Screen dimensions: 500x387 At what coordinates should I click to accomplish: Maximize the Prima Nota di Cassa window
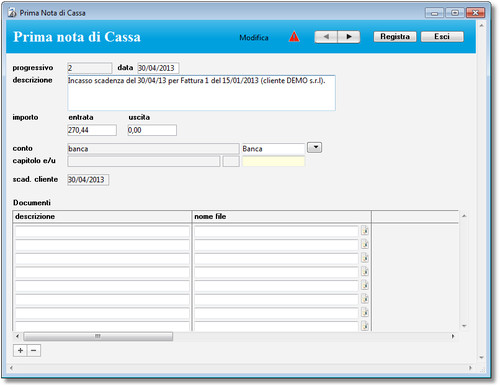tap(455, 13)
